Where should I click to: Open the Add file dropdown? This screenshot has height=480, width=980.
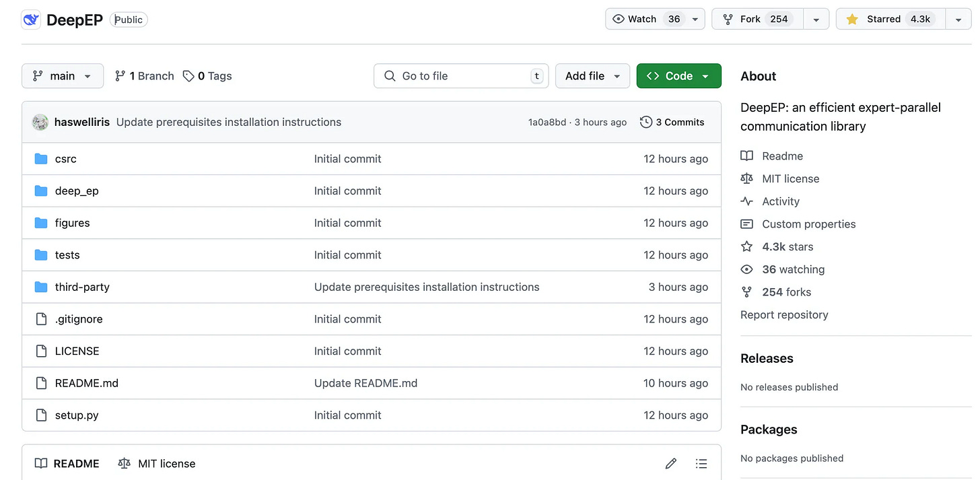point(592,76)
